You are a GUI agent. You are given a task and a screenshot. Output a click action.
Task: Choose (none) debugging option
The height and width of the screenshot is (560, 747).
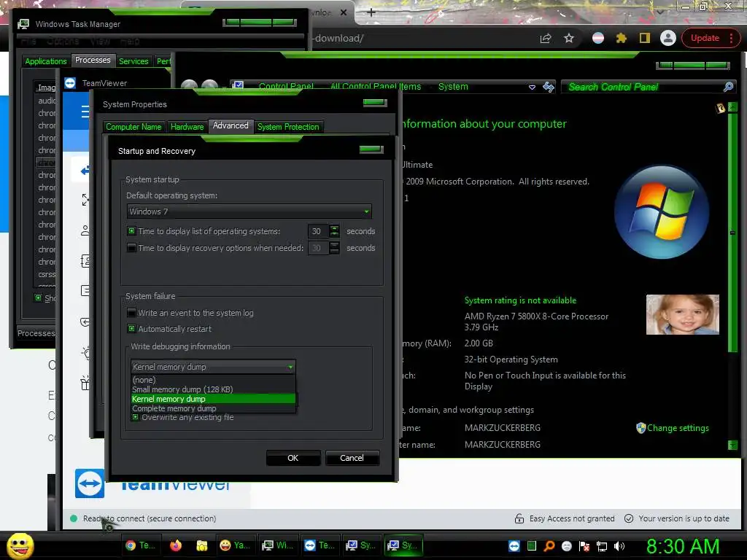[213, 380]
